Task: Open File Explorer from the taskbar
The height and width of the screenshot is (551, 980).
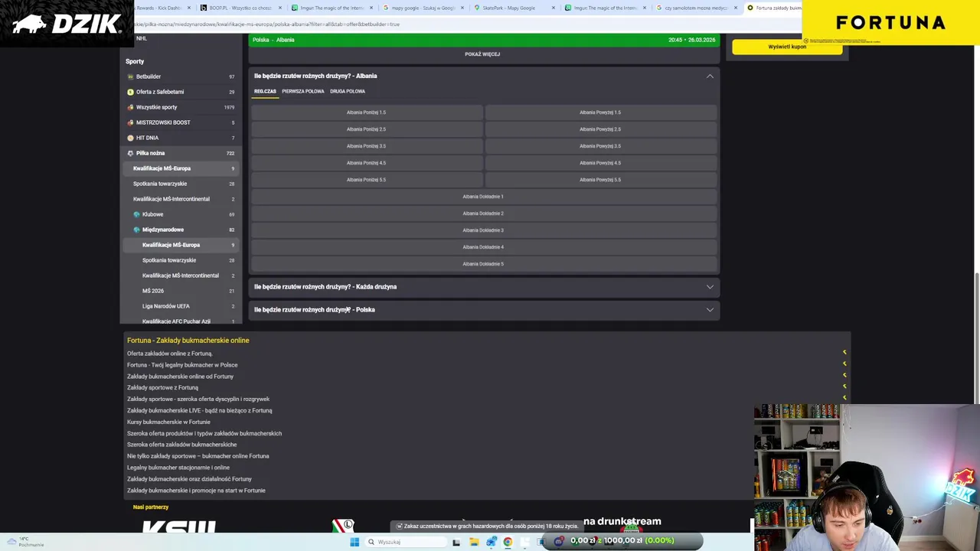Action: (474, 542)
